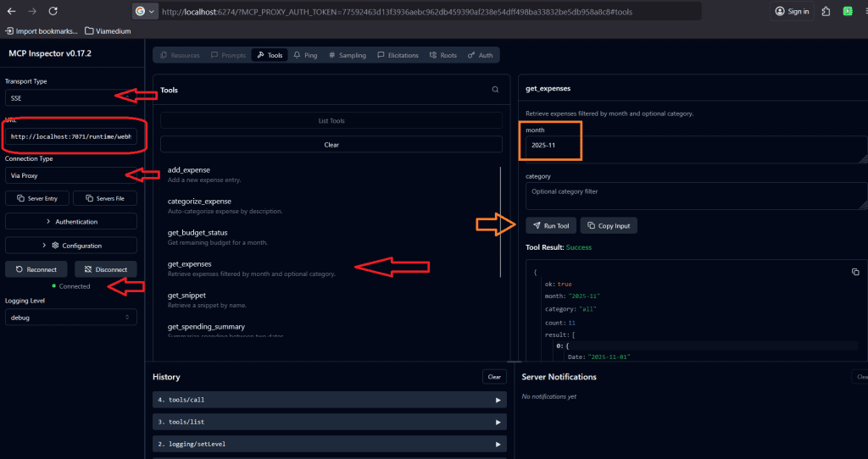Switch to the Ping tab

tap(305, 55)
